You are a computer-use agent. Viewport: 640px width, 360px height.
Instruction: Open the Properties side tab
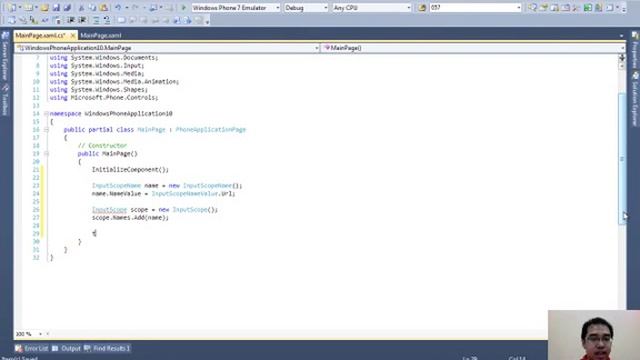tap(635, 51)
